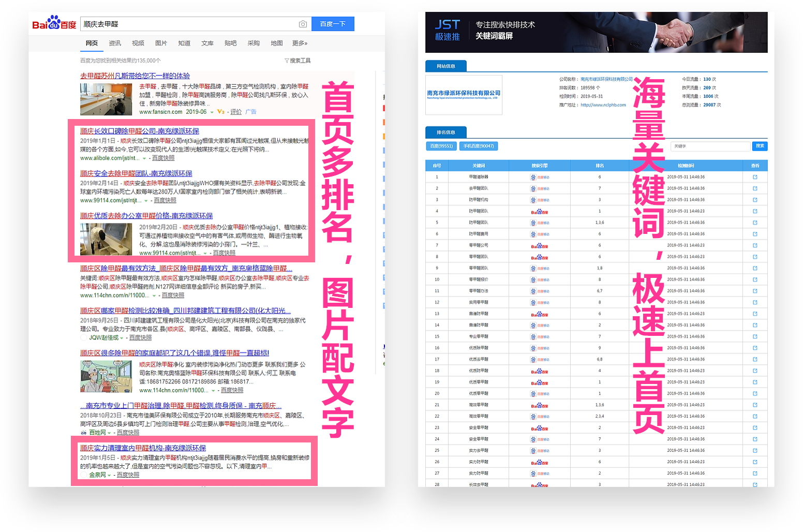803x532 pixels.
Task: Click Baidu mobile logo in row 17 优质去甲醛
Action: point(540,359)
